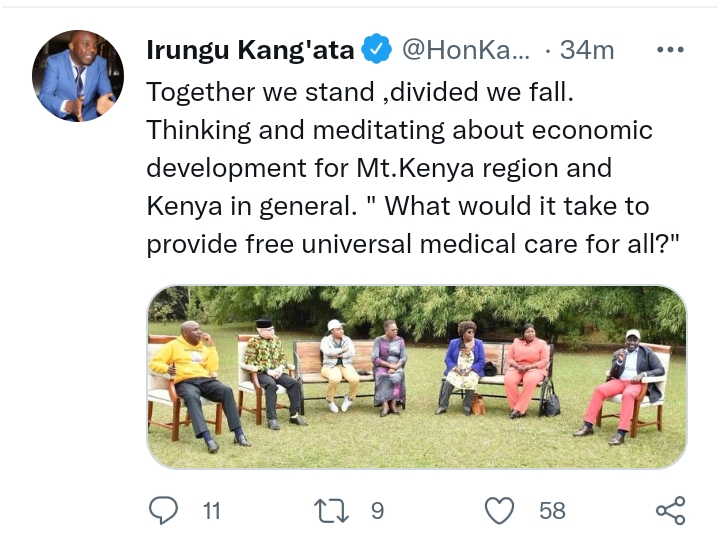The width and height of the screenshot is (720, 539).
Task: Click the @HonKa... handle
Action: pos(466,50)
